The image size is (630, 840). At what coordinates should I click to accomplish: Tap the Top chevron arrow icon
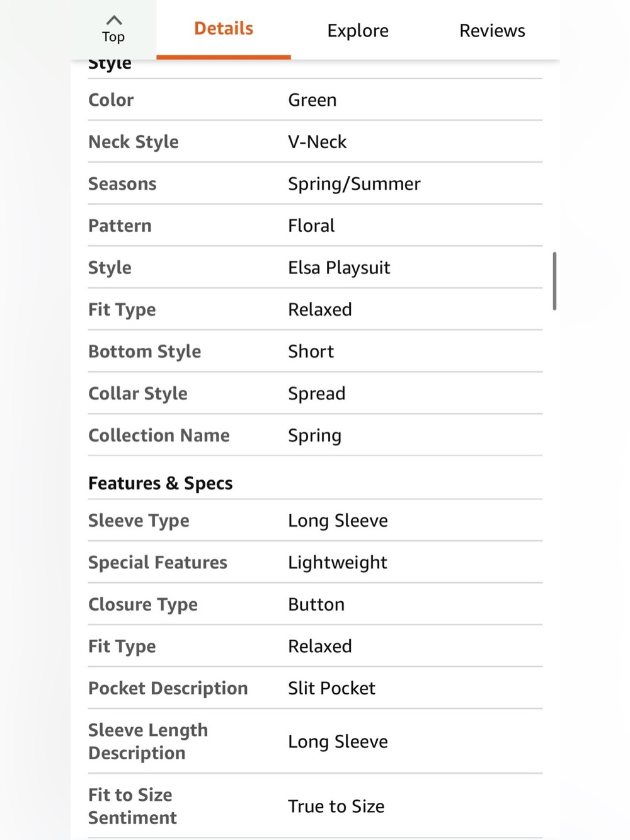tap(114, 20)
